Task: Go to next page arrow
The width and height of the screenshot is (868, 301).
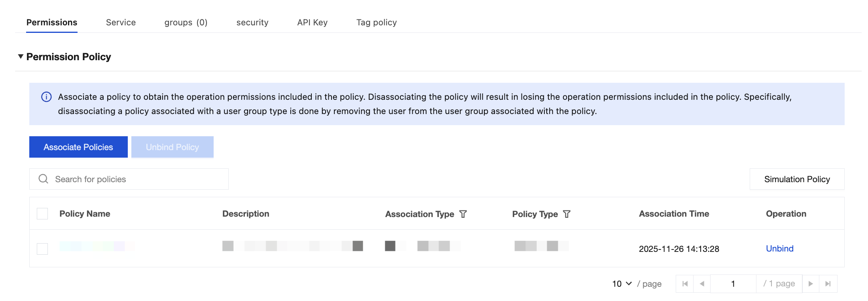Action: [811, 284]
